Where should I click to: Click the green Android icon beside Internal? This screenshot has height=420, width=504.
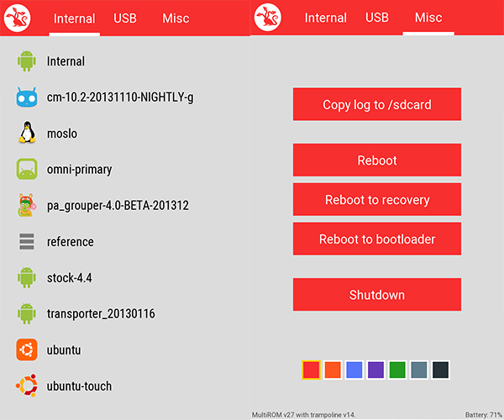point(27,61)
